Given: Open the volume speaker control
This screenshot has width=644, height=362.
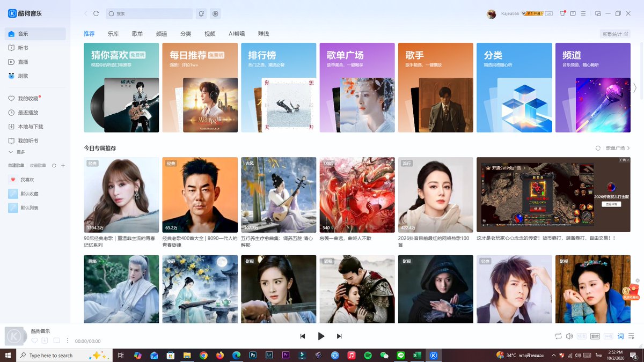Looking at the screenshot, I should click(x=569, y=336).
